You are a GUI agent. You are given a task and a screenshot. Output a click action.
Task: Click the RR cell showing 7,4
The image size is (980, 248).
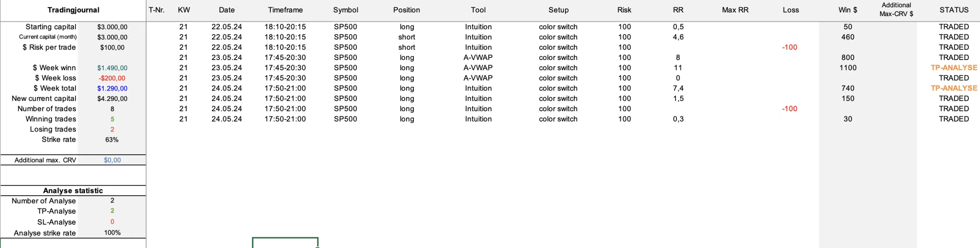tap(678, 88)
